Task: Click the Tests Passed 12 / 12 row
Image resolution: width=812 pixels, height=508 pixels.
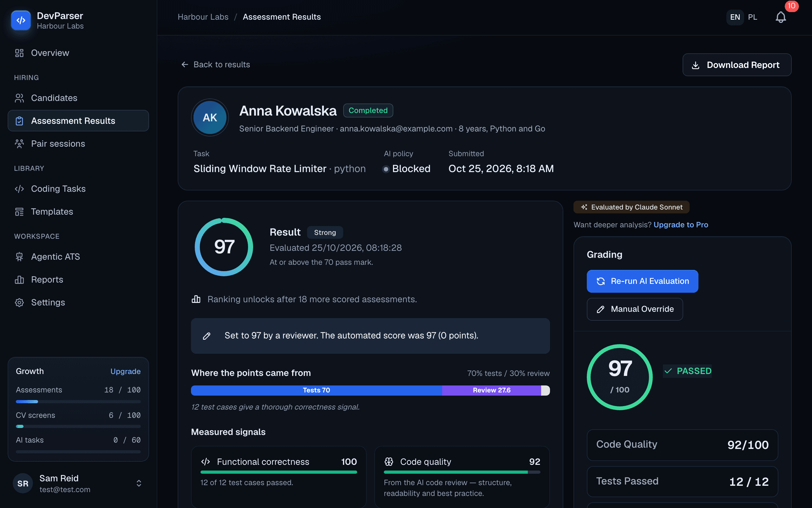Action: [682, 481]
